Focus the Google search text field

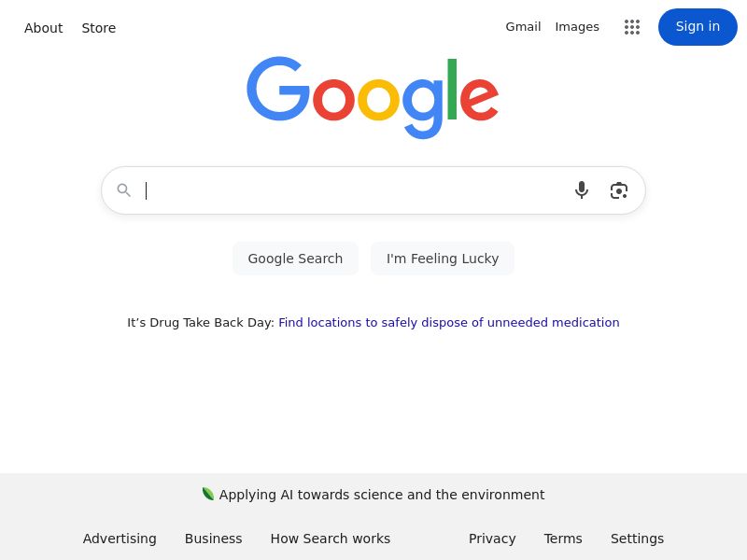pos(355,190)
